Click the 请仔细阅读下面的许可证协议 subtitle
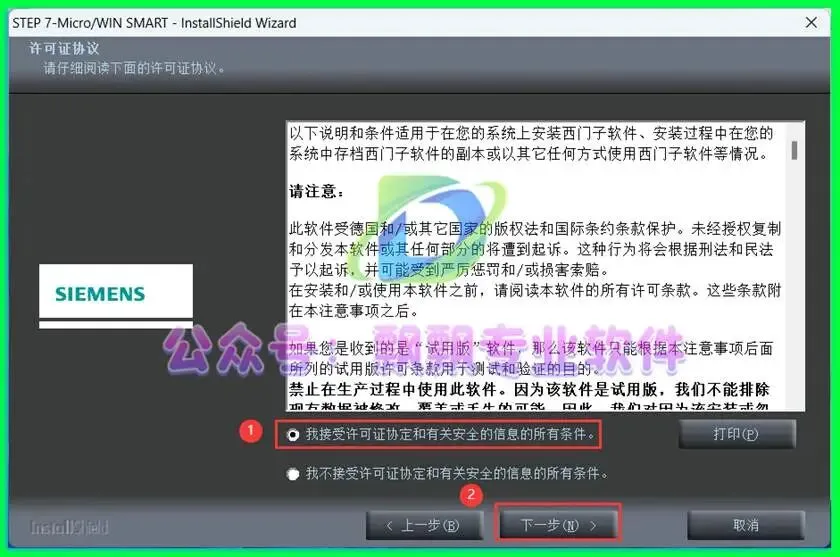The height and width of the screenshot is (557, 840). pos(134,69)
